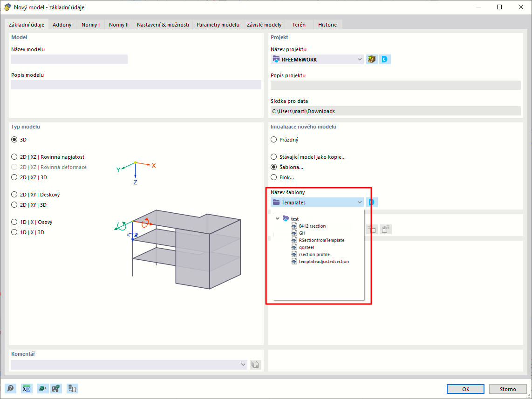Select template RSectionfromTemplate
Image resolution: width=532 pixels, height=399 pixels.
pyautogui.click(x=321, y=240)
